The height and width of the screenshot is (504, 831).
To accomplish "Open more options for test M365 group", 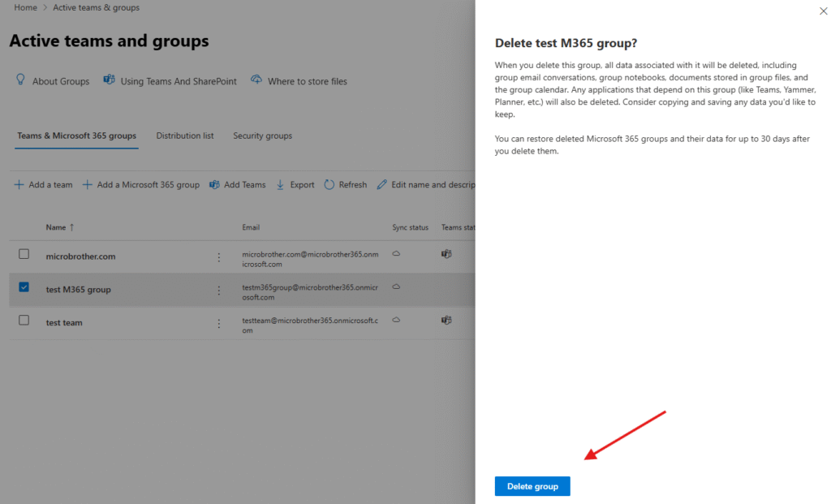I will point(218,290).
